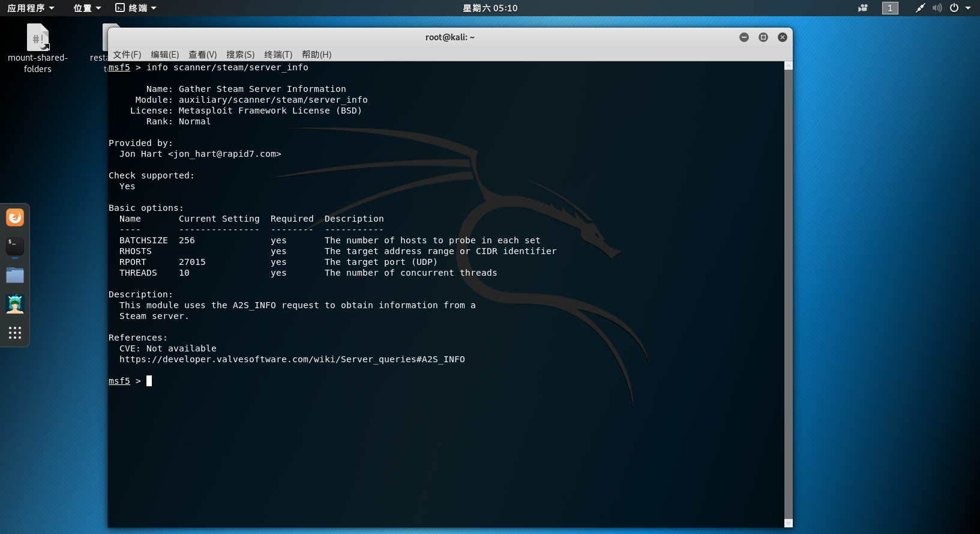The image size is (980, 534).
Task: Click the valvesoftware wiki URL
Action: coord(292,359)
